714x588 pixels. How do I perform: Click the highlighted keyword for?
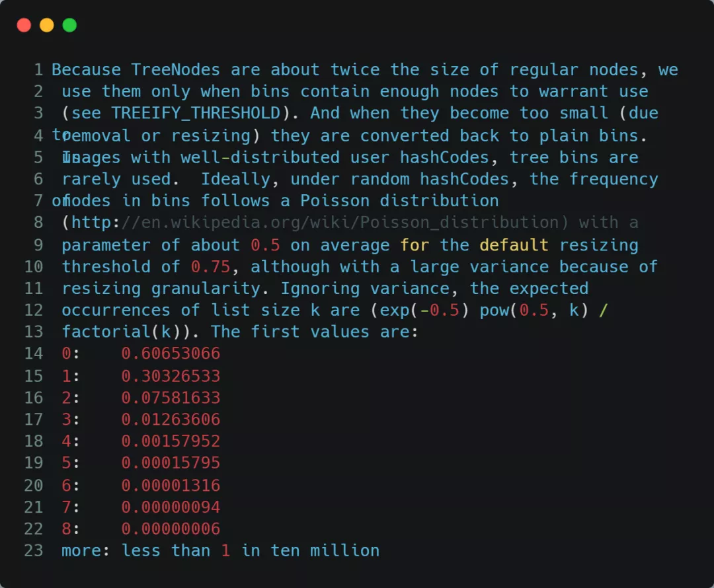point(415,245)
